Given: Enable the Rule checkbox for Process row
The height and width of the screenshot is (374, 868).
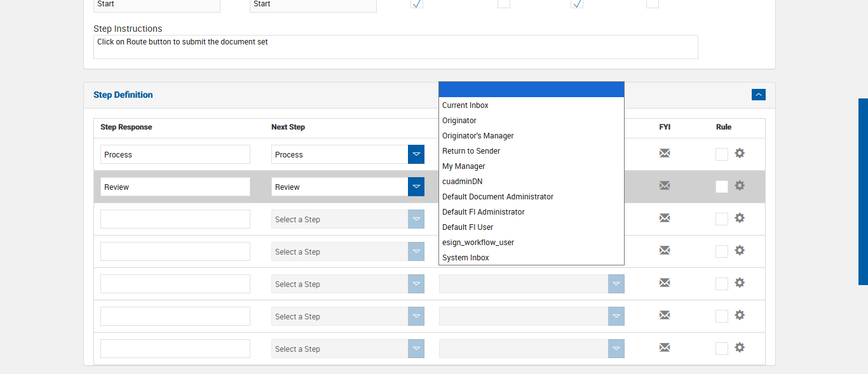Looking at the screenshot, I should 722,154.
